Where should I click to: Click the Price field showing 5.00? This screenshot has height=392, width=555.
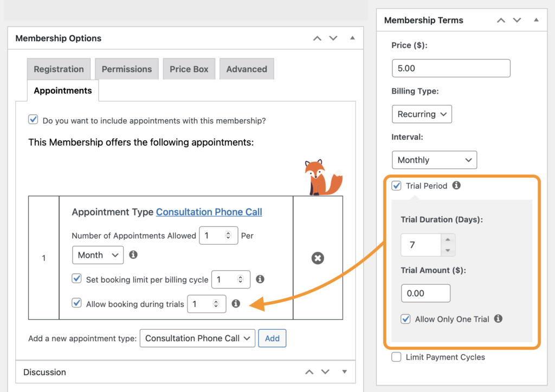(x=451, y=68)
